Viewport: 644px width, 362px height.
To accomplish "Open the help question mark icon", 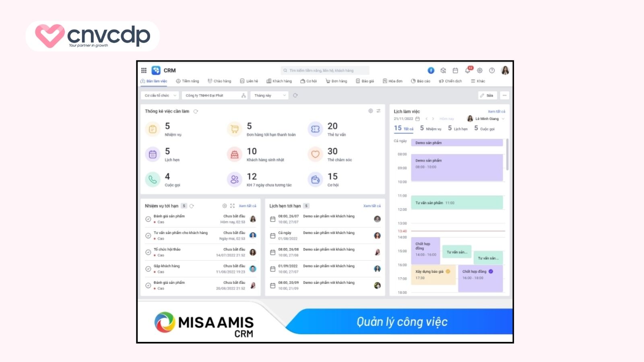I will coord(492,70).
